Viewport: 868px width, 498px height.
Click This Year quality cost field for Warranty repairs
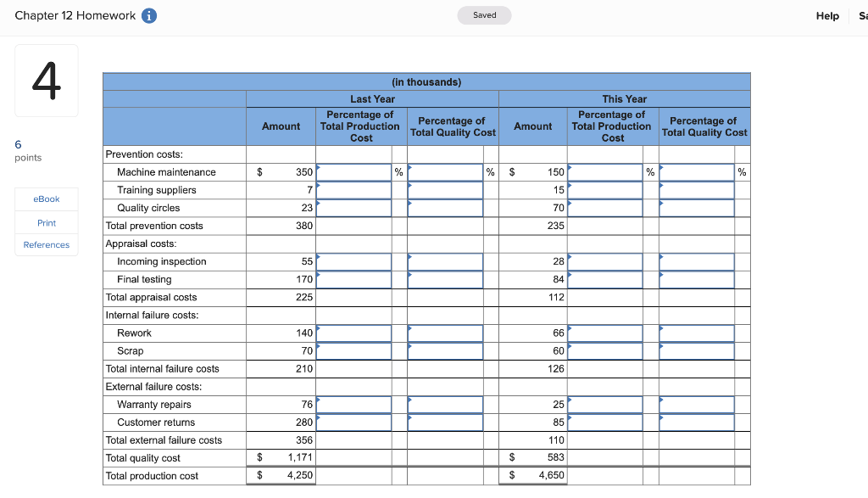(x=697, y=405)
